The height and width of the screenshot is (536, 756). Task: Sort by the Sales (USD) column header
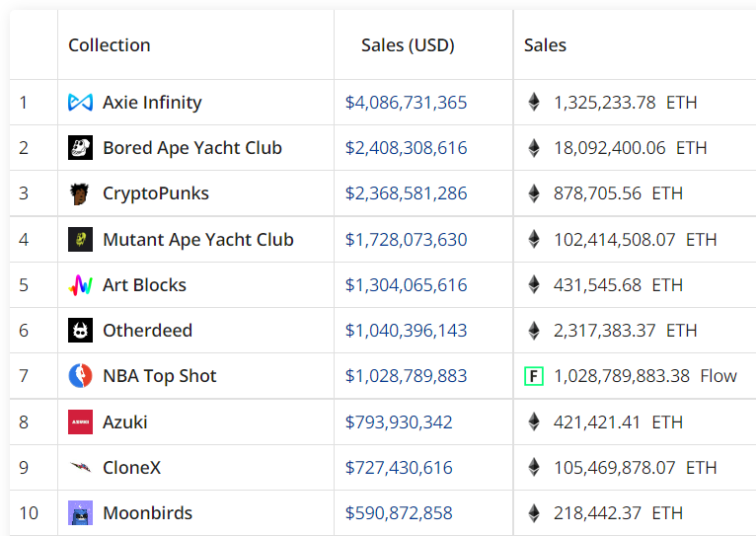(x=408, y=44)
